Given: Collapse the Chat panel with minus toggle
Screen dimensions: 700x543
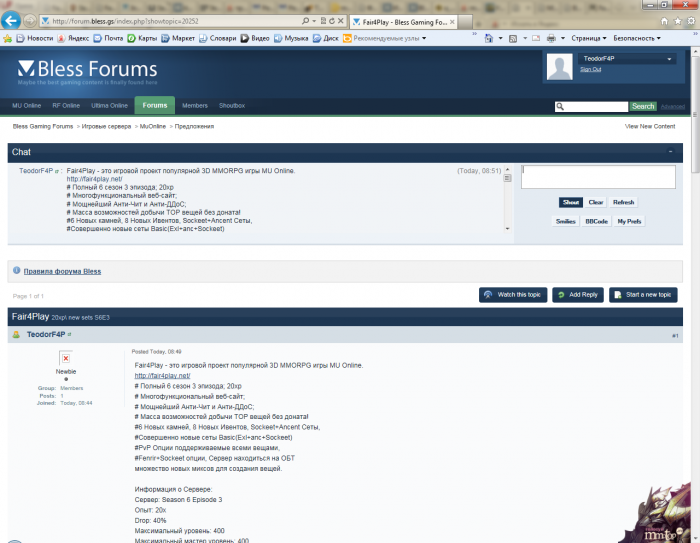Looking at the screenshot, I should point(670,152).
